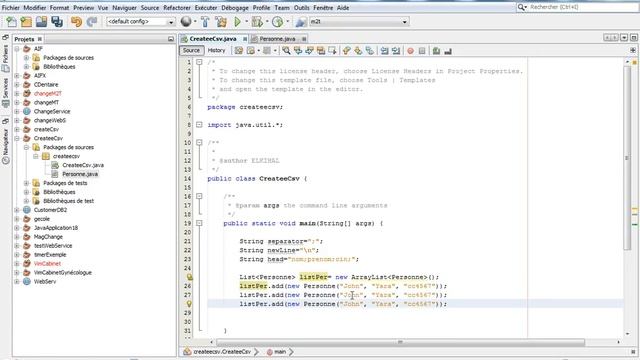Click the Comment icon in editor toolbar
640x360 pixels.
coord(436,51)
